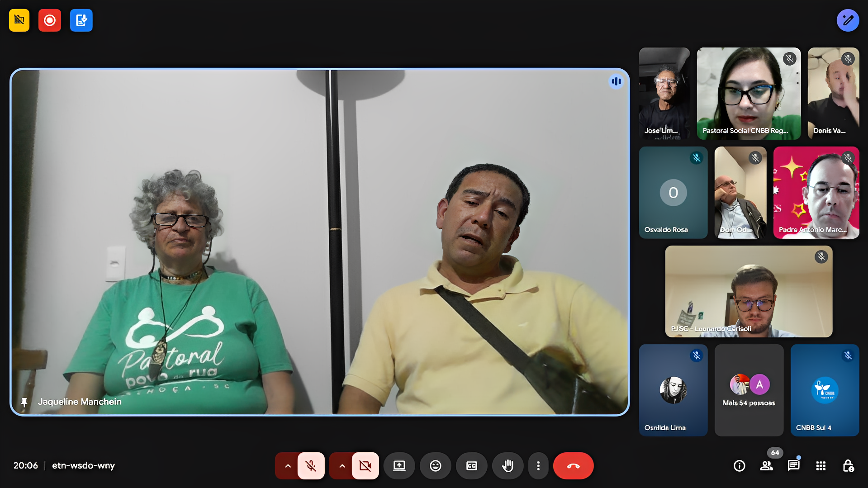Open the emoji reactions button
This screenshot has width=868, height=488.
click(x=435, y=466)
